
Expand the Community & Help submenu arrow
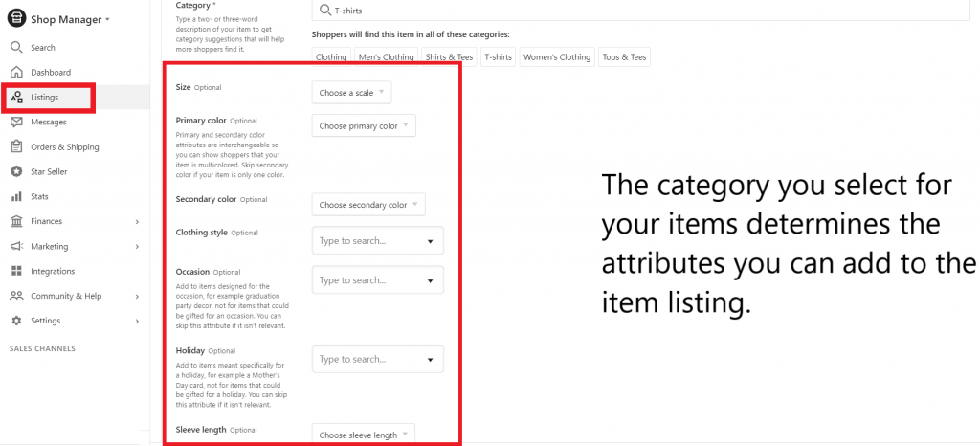click(137, 297)
